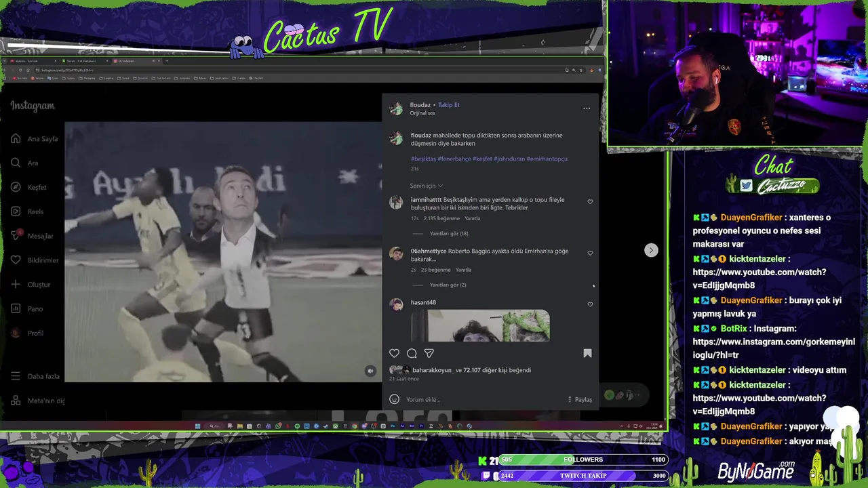This screenshot has width=868, height=488.
Task: Like 06ahmettyce's comment
Action: click(x=590, y=253)
